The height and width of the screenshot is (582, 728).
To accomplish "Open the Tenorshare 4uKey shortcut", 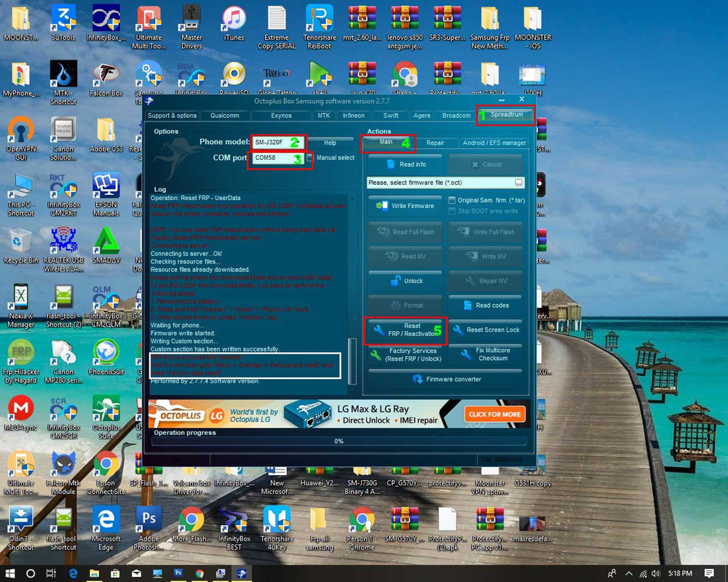I will pyautogui.click(x=277, y=528).
